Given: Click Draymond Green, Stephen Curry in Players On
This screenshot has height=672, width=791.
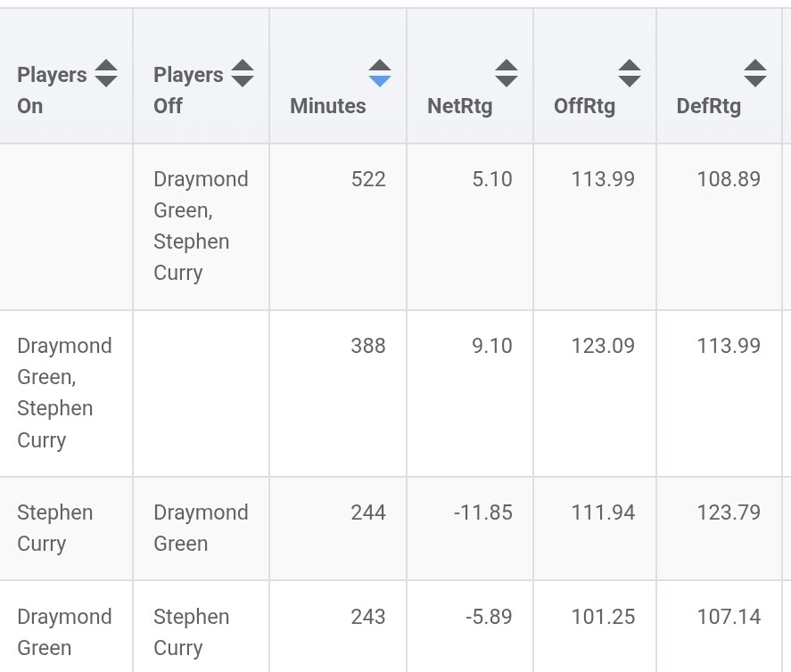Looking at the screenshot, I should click(64, 392).
